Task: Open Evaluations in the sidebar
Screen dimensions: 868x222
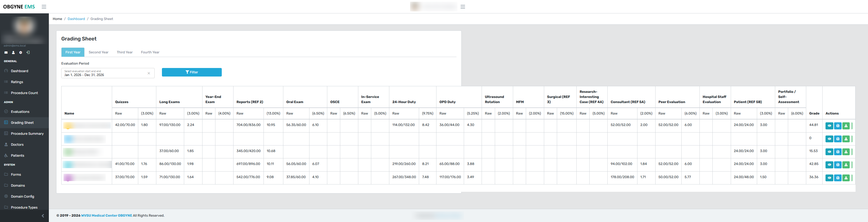Action: [x=24, y=112]
